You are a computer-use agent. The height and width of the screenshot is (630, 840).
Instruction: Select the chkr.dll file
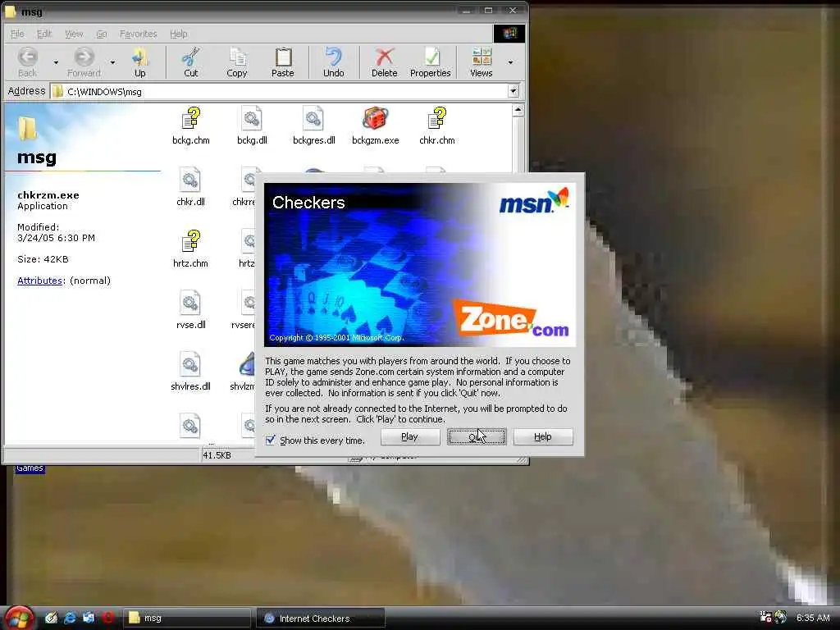tap(190, 188)
